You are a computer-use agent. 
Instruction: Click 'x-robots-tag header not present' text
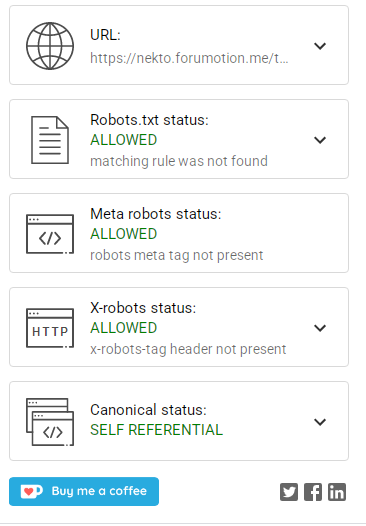(188, 349)
